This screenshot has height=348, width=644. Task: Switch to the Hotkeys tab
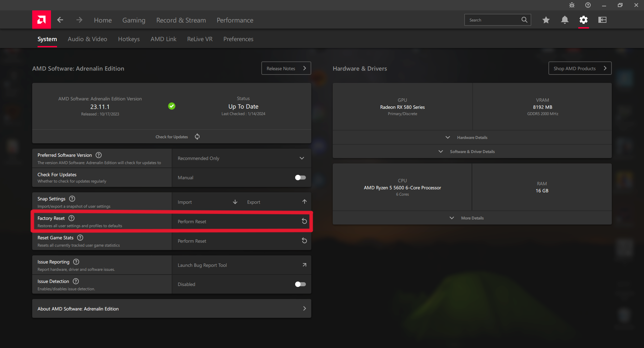[x=129, y=39]
